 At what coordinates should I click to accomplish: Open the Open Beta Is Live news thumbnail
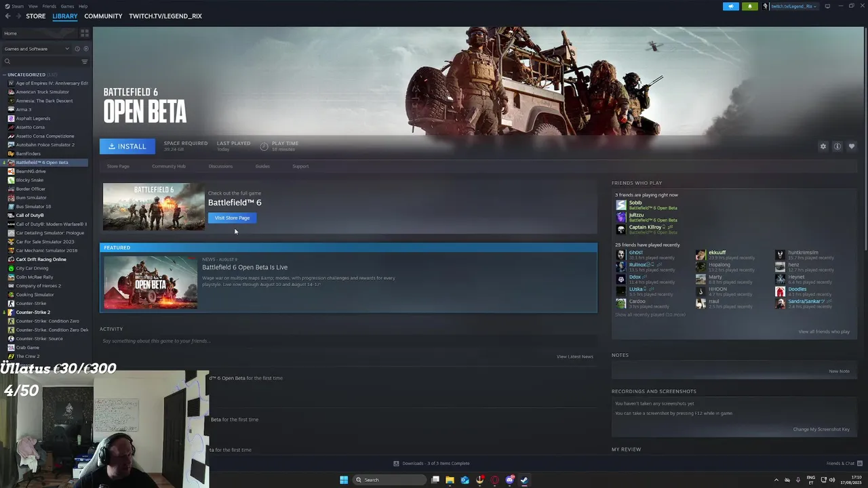coord(151,282)
